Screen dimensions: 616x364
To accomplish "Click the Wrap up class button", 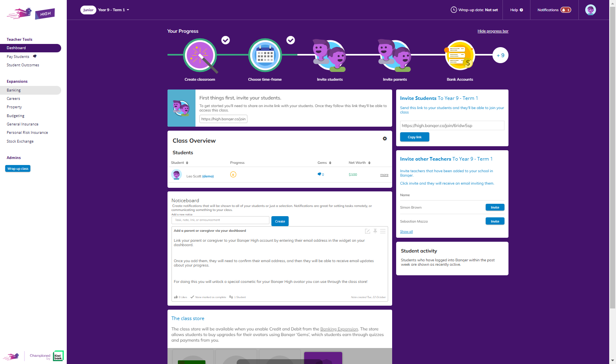I will [x=18, y=169].
